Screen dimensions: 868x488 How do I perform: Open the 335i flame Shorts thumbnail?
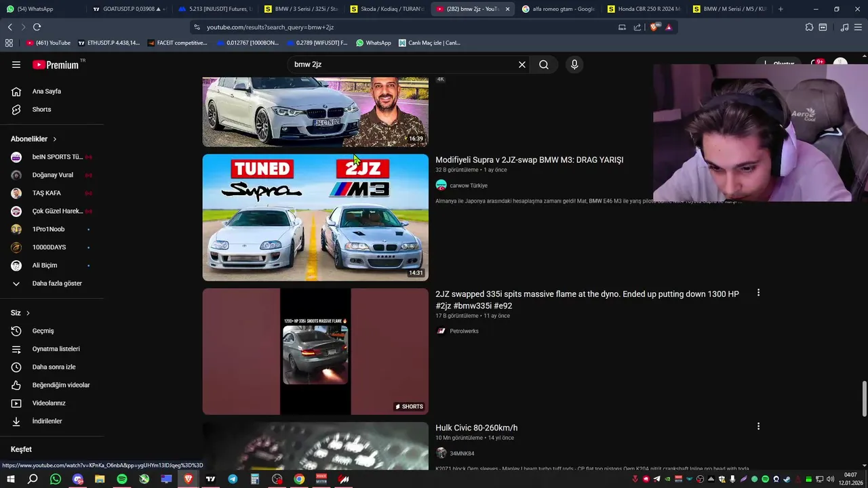(x=315, y=351)
